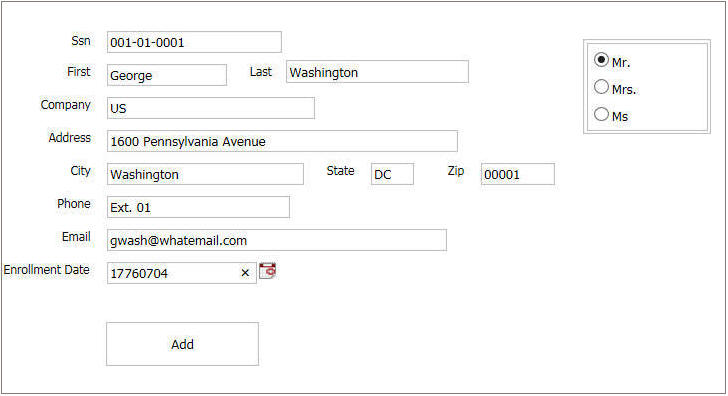
Task: Focus the City text box
Action: click(205, 174)
